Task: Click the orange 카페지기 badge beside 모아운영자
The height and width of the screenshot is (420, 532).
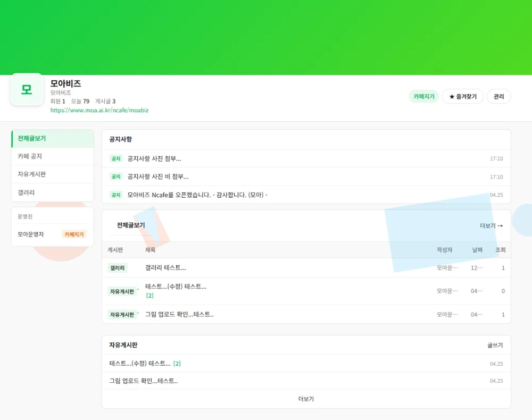Action: (x=74, y=234)
